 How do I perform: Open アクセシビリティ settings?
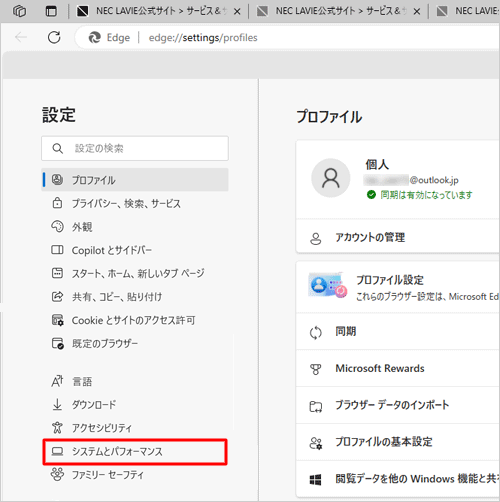click(135, 427)
